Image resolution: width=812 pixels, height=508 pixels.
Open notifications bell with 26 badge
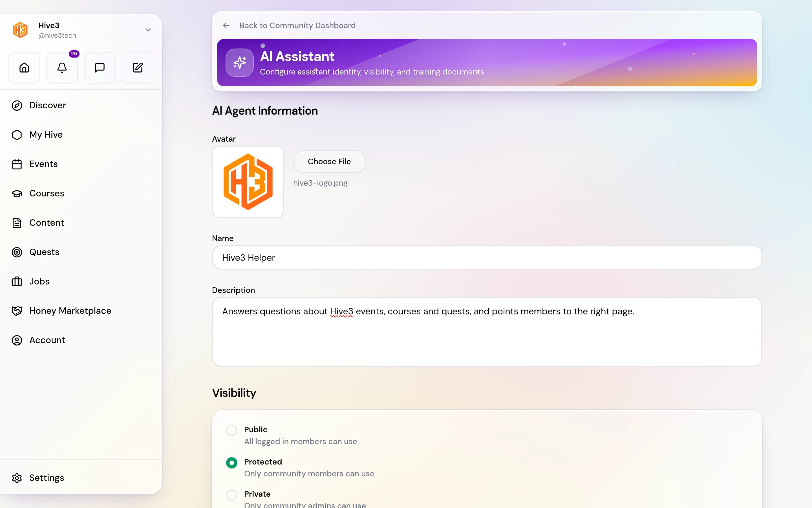(62, 67)
